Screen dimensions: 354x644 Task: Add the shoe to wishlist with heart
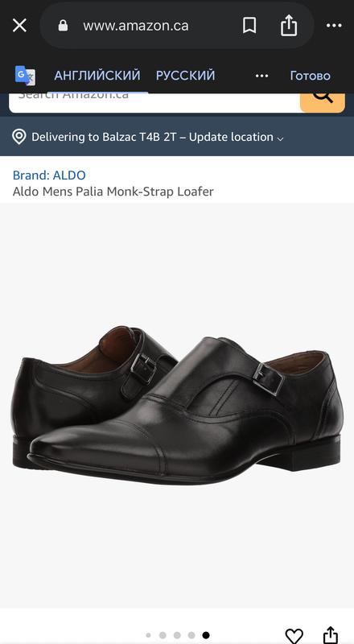coord(294,636)
